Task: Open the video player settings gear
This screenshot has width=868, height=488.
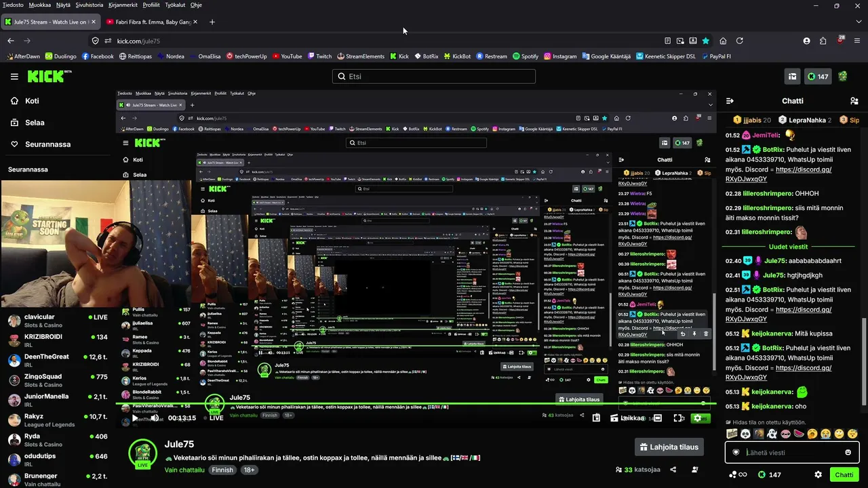Action: tap(699, 418)
